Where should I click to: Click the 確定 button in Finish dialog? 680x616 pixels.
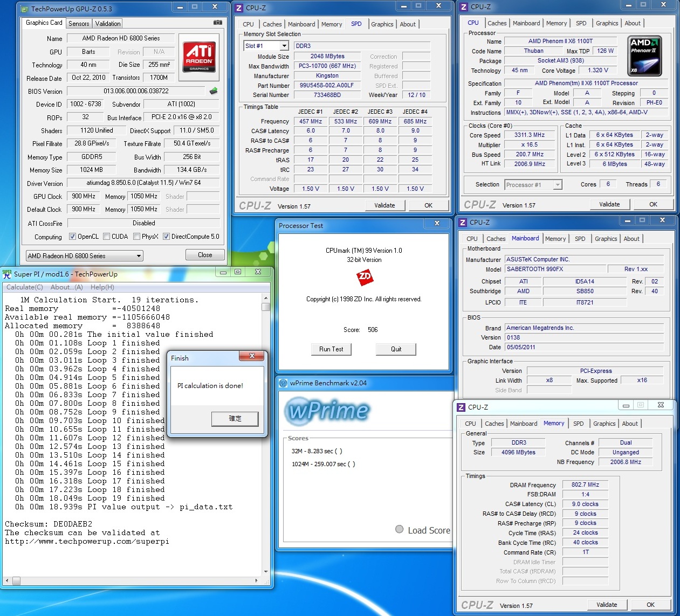pyautogui.click(x=235, y=419)
